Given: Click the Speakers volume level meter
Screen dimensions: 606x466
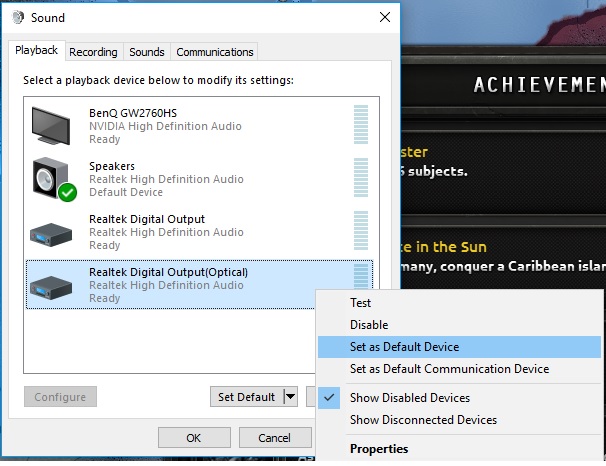Looking at the screenshot, I should 360,179.
